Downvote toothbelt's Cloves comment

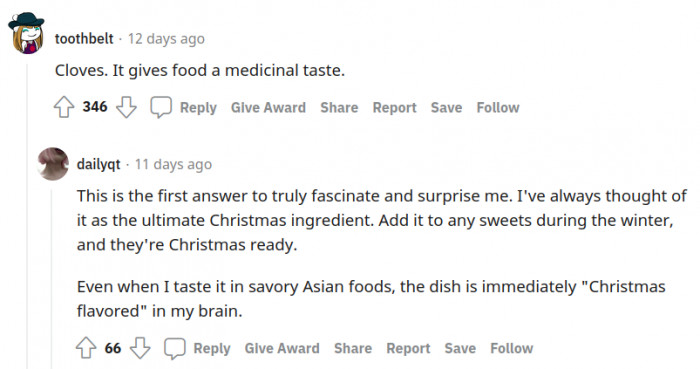pyautogui.click(x=126, y=107)
